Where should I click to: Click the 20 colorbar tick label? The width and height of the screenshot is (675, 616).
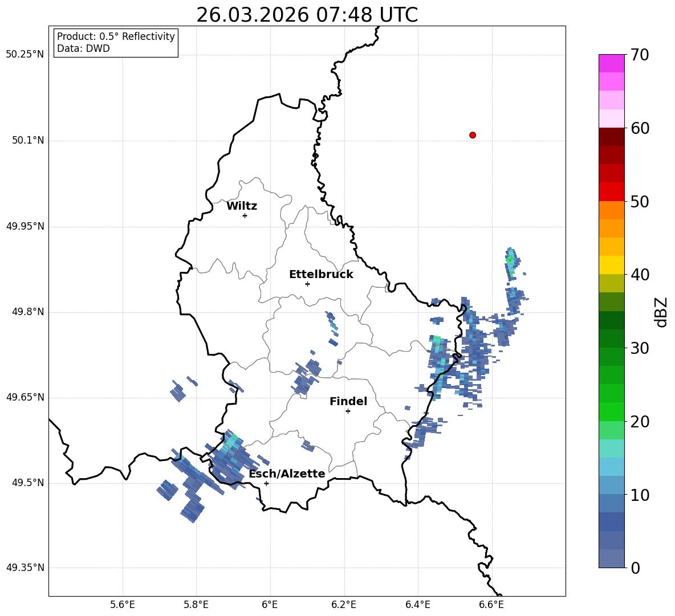(640, 421)
